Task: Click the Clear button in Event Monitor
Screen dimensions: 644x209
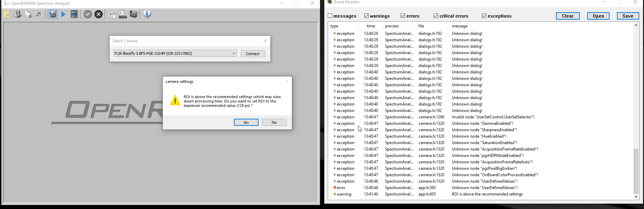Action: pyautogui.click(x=567, y=16)
